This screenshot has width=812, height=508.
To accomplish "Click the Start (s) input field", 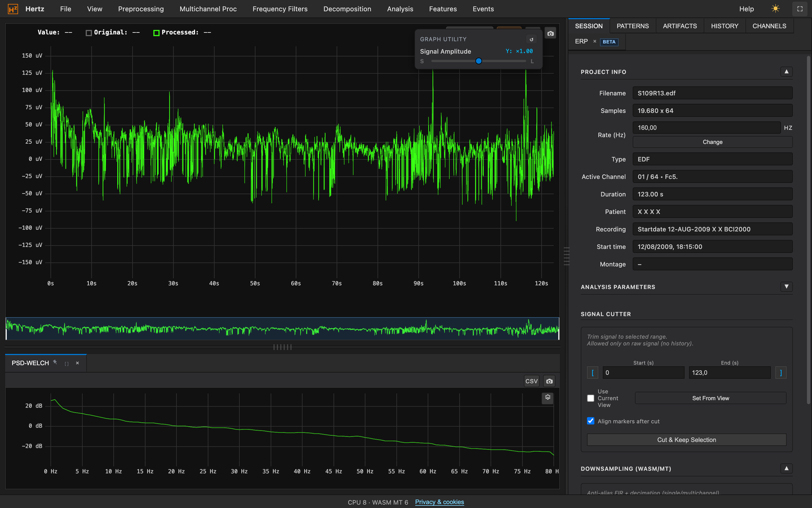I will tap(643, 373).
